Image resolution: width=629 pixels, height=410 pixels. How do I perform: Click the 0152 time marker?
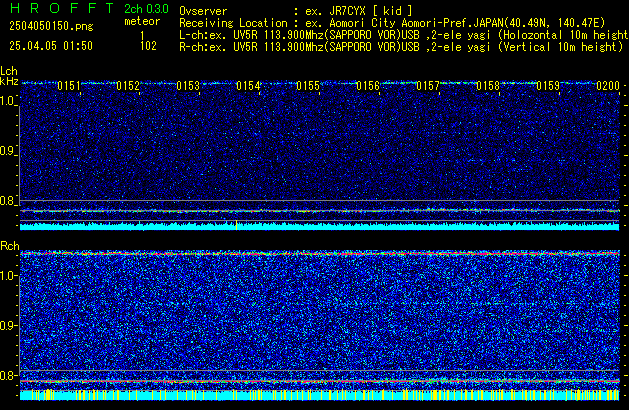128,86
